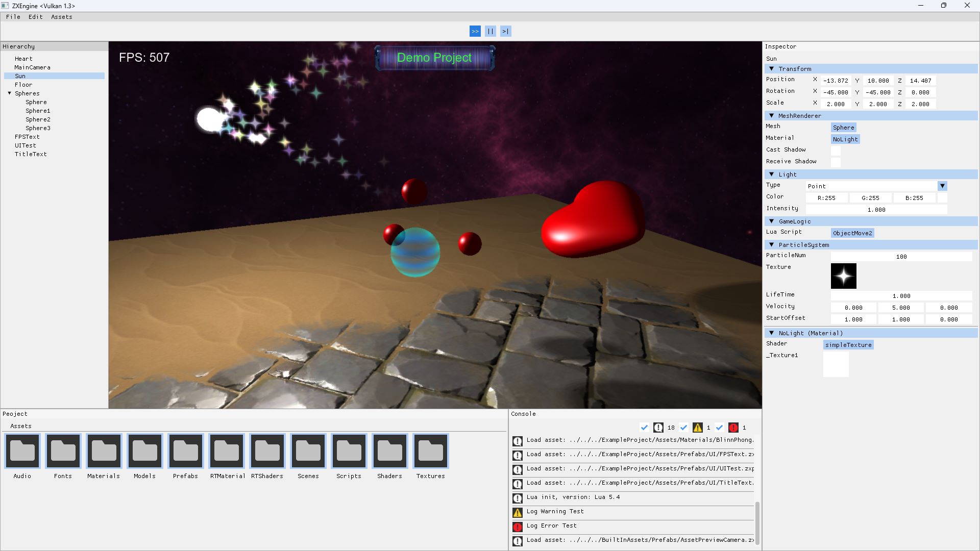Image resolution: width=980 pixels, height=551 pixels.
Task: Click the play (>>) button
Action: 475,31
